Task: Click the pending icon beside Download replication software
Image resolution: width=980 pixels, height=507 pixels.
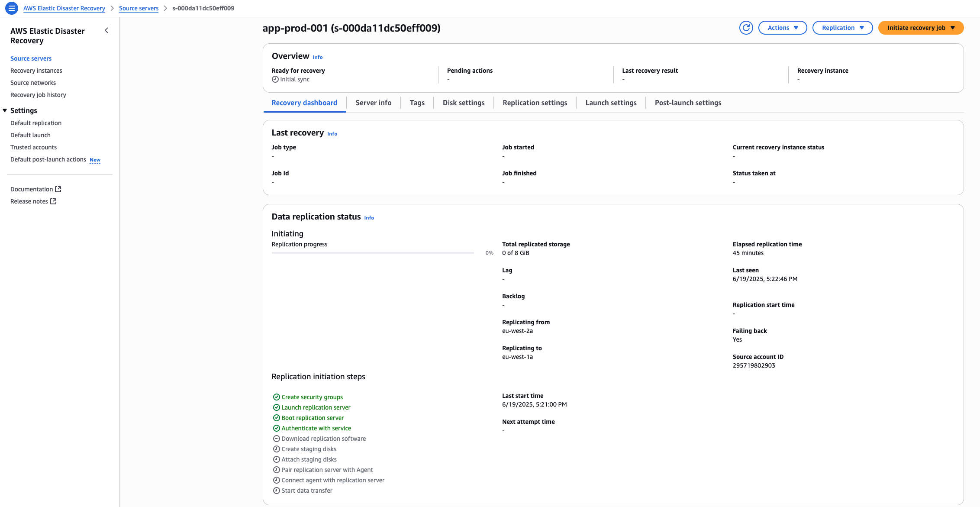Action: 276,438
